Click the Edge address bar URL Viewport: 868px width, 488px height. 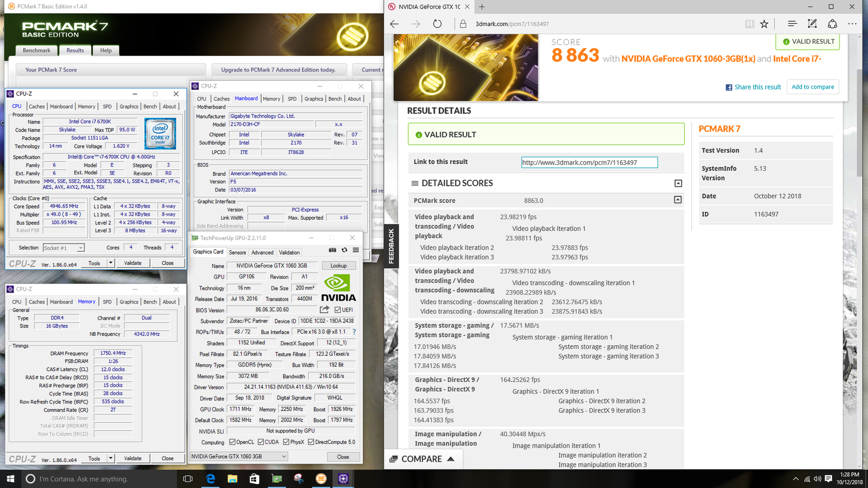(x=512, y=24)
